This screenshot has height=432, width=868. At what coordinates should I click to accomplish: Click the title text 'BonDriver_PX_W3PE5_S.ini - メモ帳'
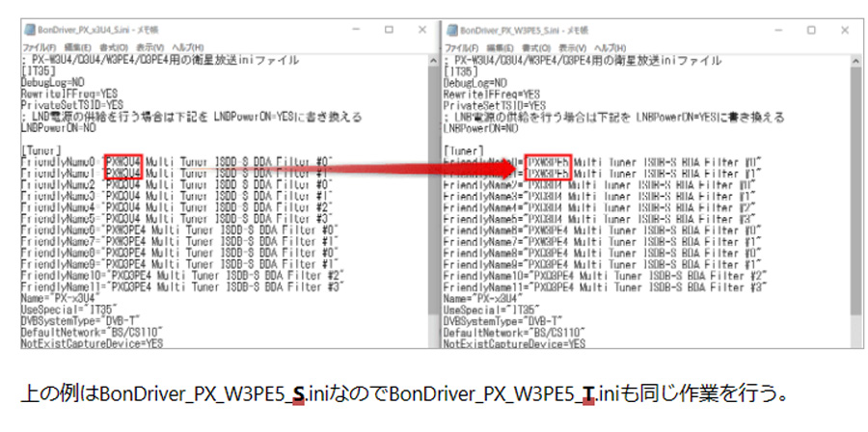click(525, 31)
